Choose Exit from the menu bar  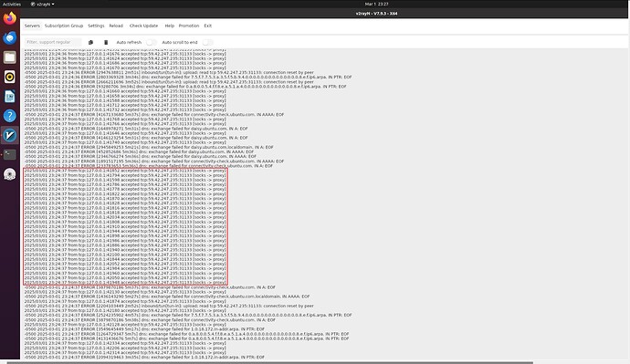(x=208, y=26)
